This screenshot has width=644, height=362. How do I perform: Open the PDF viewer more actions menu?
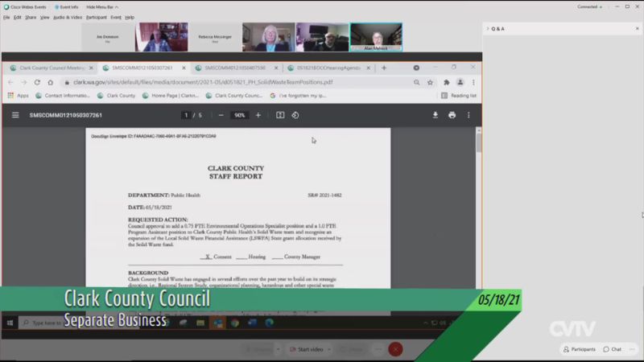click(469, 115)
